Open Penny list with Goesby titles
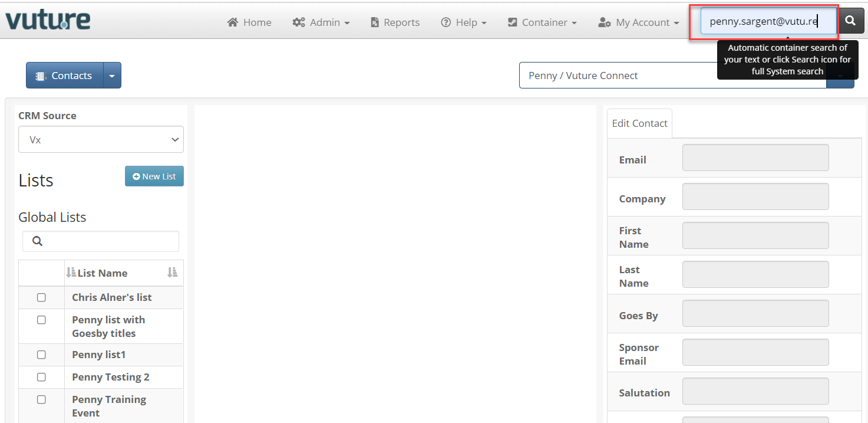Screen dimensions: 868x423 (108, 326)
